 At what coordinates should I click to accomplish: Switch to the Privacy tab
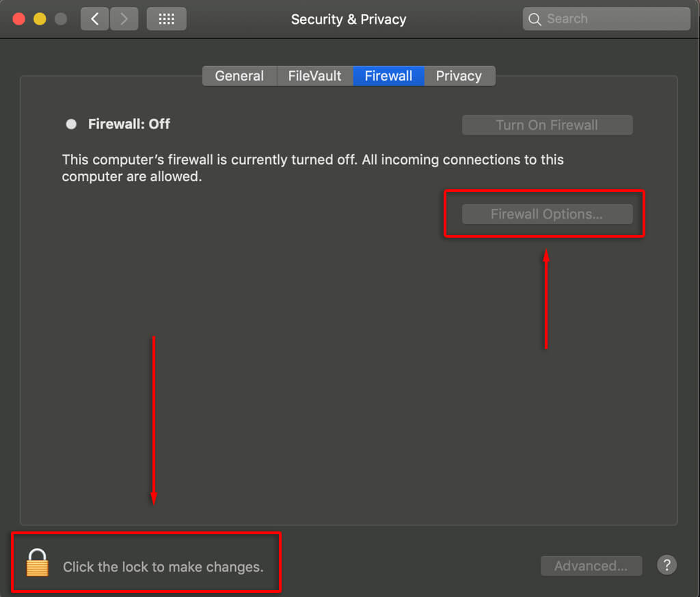[459, 76]
